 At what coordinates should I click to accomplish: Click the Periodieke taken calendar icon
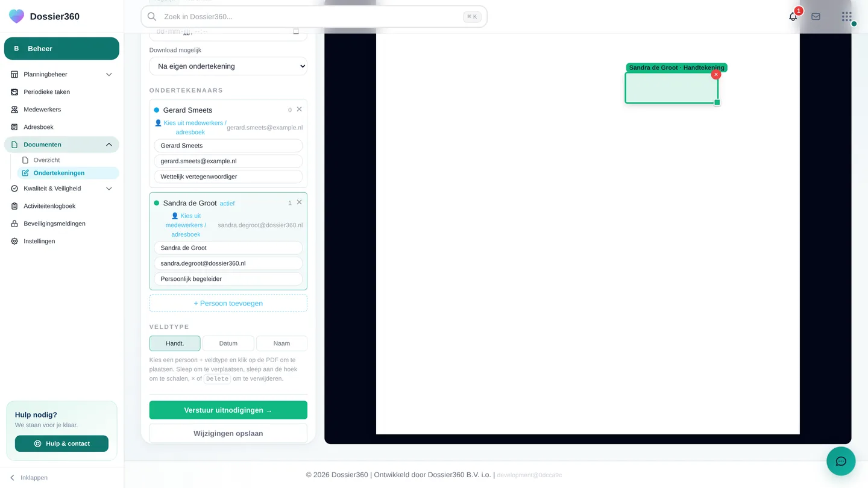point(14,92)
